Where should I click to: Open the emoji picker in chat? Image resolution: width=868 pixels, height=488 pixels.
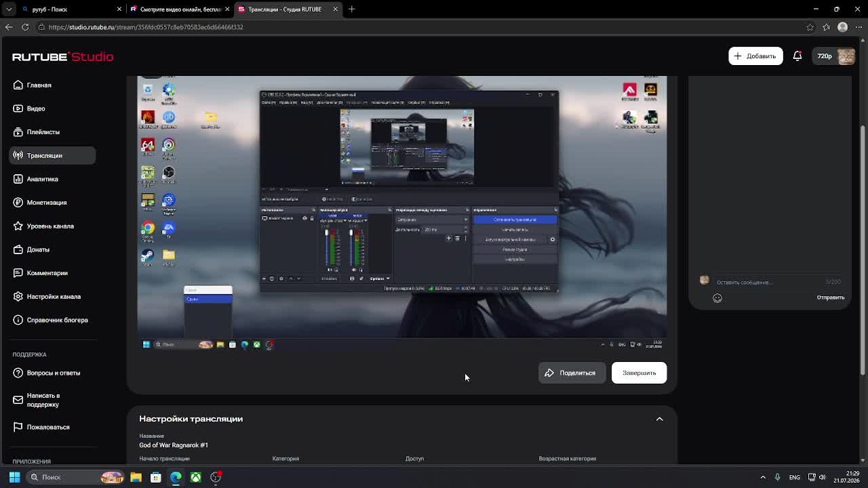tap(717, 298)
